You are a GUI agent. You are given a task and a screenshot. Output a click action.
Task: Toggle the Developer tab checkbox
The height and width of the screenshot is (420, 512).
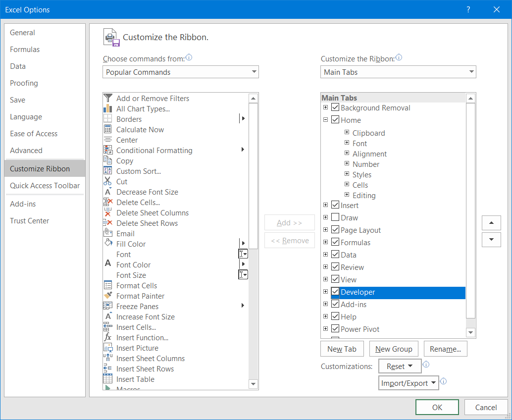(335, 292)
